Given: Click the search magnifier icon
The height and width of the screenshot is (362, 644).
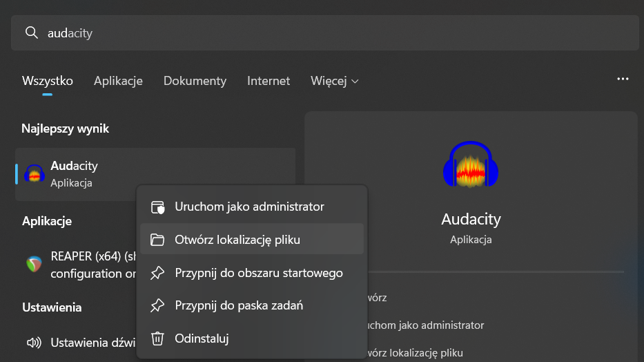Looking at the screenshot, I should tap(31, 33).
